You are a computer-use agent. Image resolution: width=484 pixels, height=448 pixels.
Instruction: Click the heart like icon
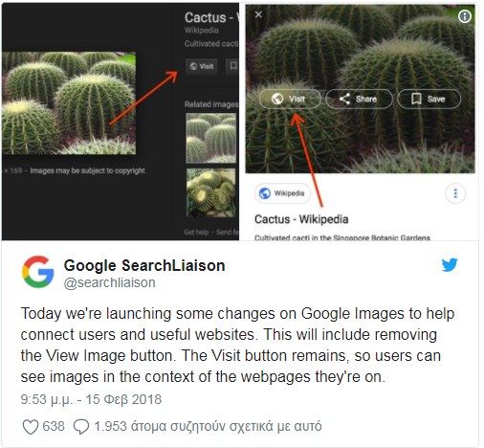point(31,427)
